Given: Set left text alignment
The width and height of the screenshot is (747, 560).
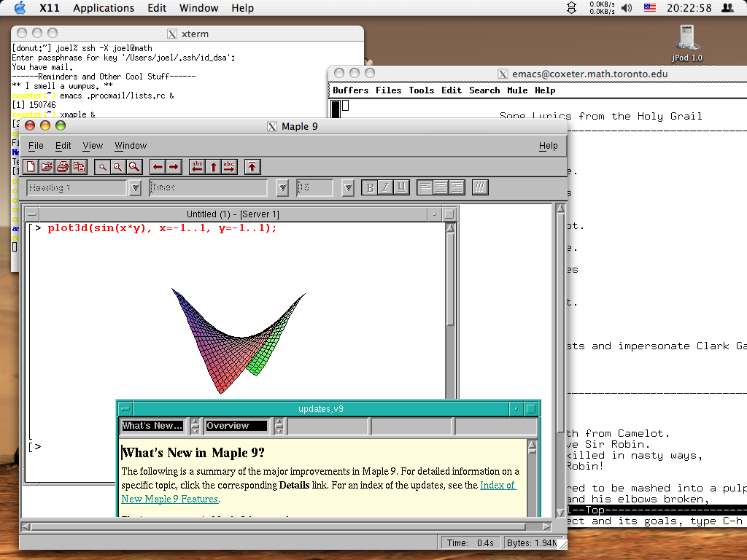Looking at the screenshot, I should [425, 187].
